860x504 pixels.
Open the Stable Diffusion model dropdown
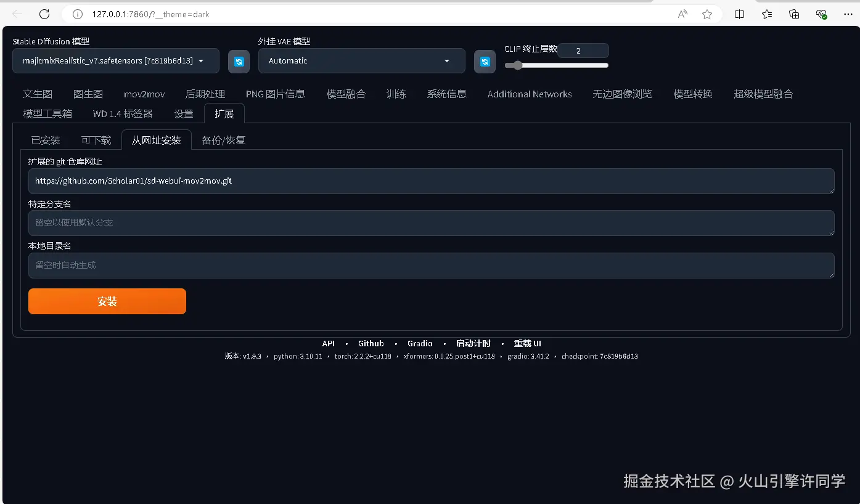[x=116, y=61]
